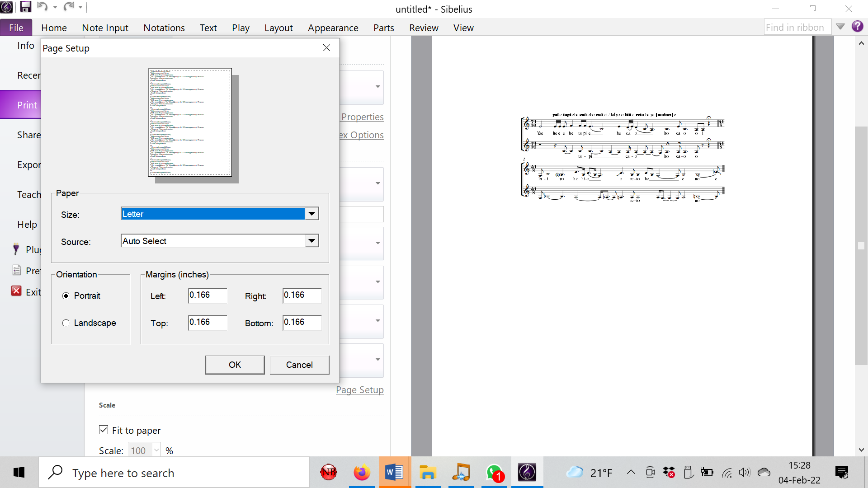The width and height of the screenshot is (868, 488).
Task: Close the Page Setup dialog
Action: click(326, 48)
